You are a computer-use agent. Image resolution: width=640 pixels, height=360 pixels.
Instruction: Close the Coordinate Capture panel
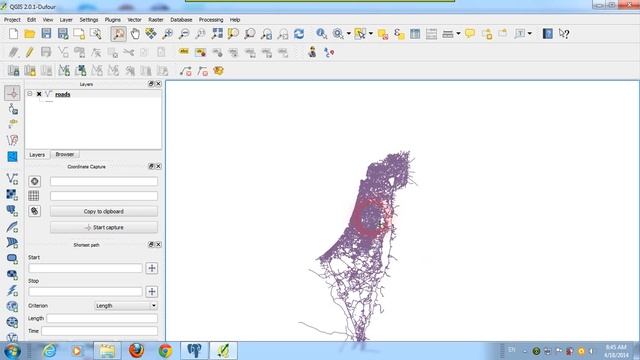[158, 167]
